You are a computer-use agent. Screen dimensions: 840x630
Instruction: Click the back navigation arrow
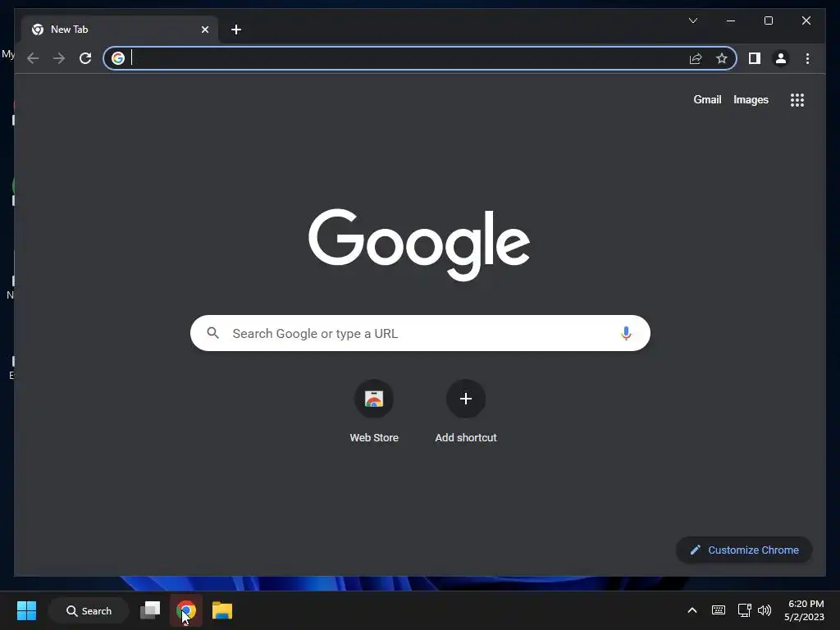tap(33, 58)
